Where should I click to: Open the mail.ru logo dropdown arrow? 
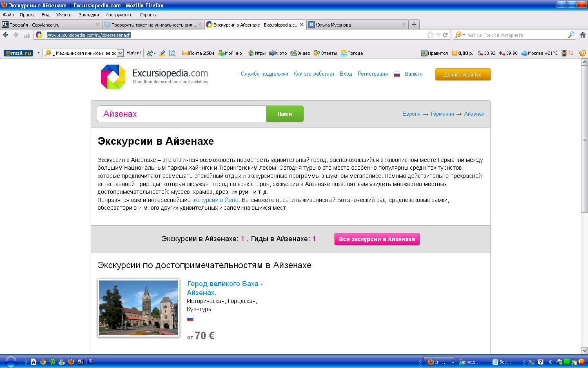(x=38, y=53)
